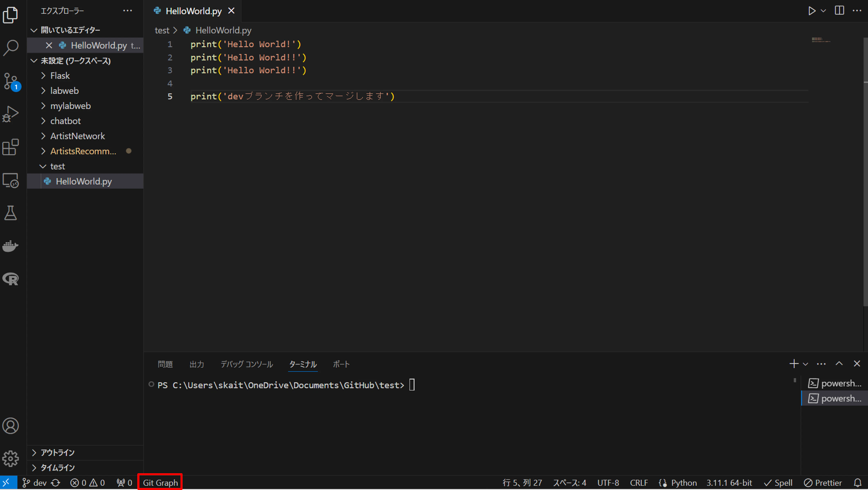Click the Run Python file play button
The height and width of the screenshot is (490, 868).
[812, 11]
